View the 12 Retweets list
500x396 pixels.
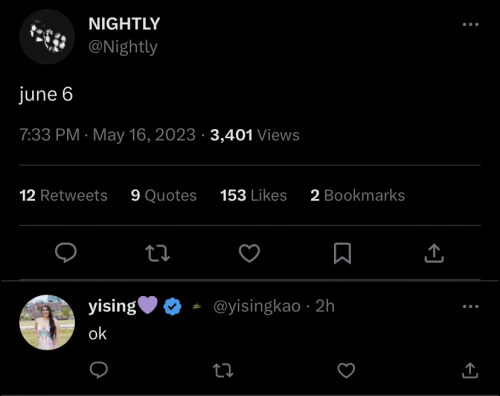tap(63, 195)
